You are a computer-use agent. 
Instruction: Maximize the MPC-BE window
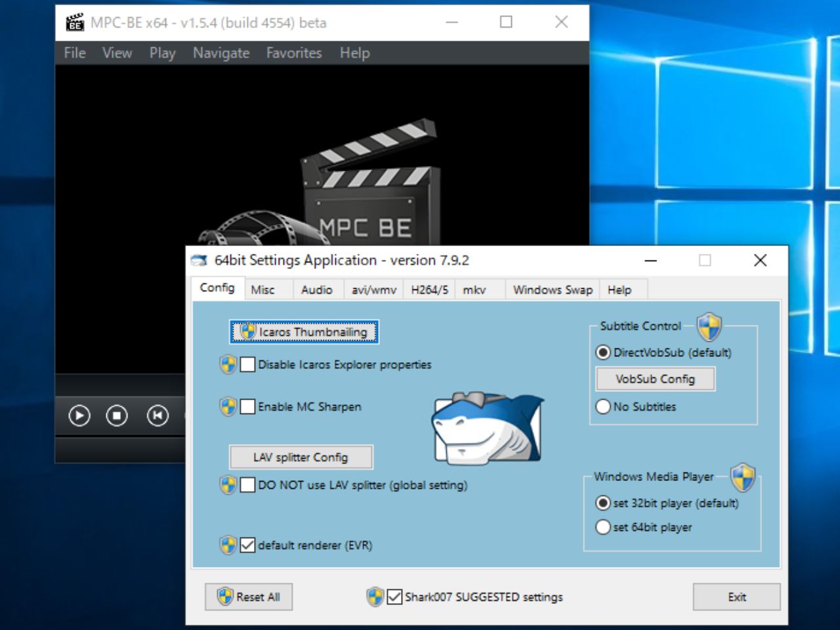click(x=506, y=22)
